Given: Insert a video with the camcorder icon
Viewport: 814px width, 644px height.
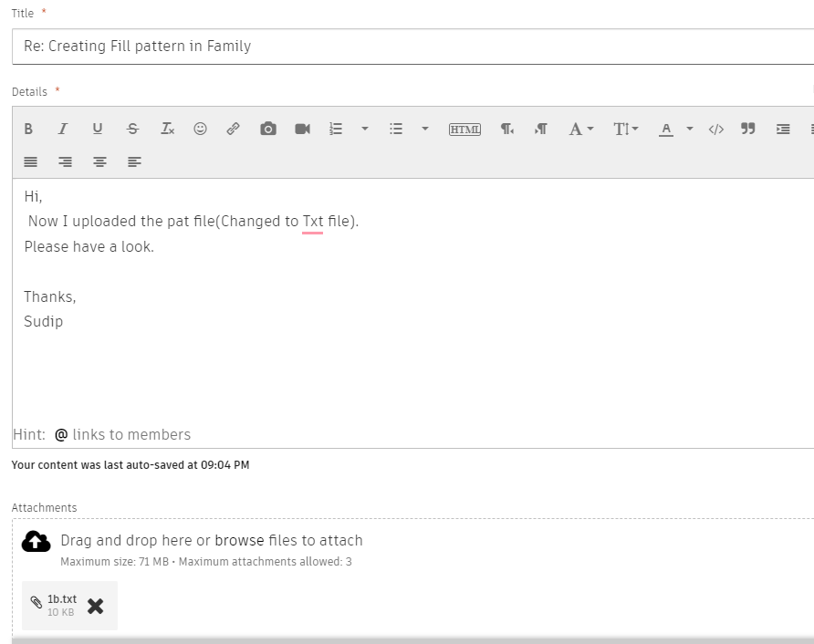Looking at the screenshot, I should click(x=302, y=129).
